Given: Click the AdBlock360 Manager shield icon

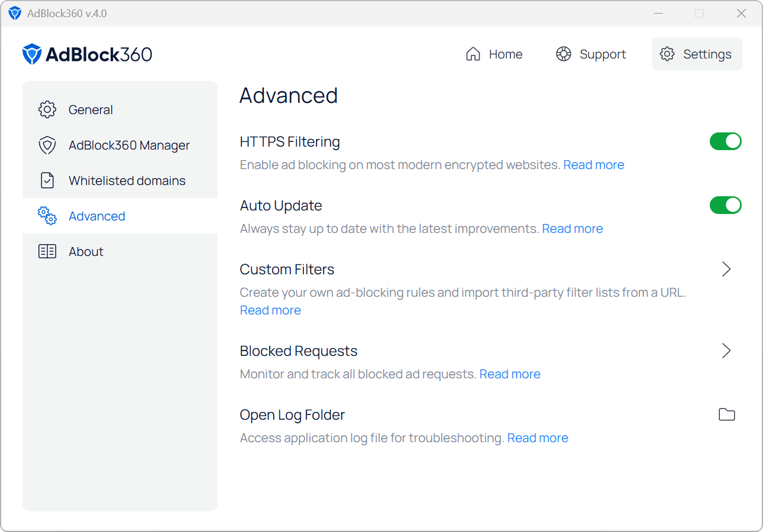Looking at the screenshot, I should point(47,145).
